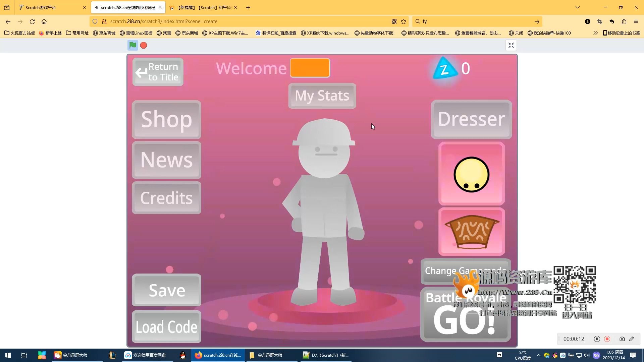Expand the bookmarks overflow chevron
The height and width of the screenshot is (362, 644).
coord(595,33)
